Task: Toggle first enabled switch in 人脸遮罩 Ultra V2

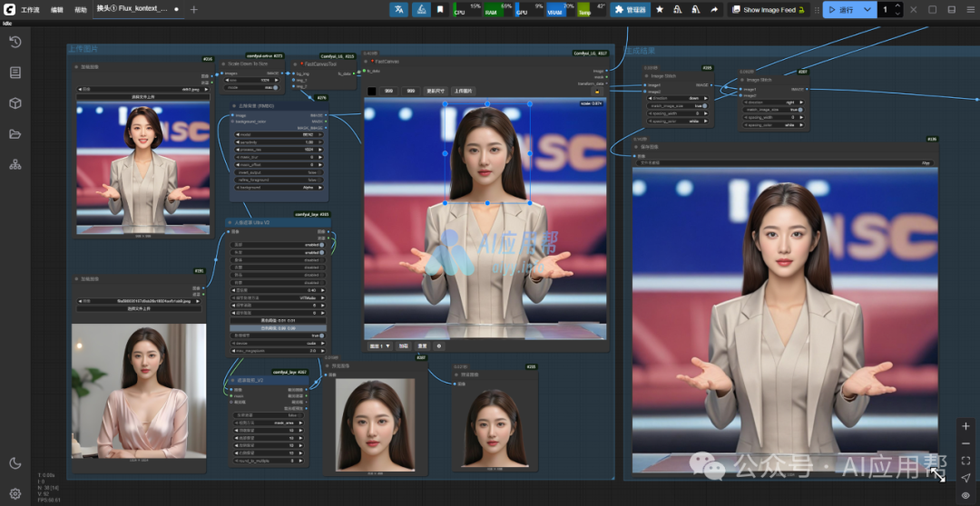Action: click(x=322, y=245)
